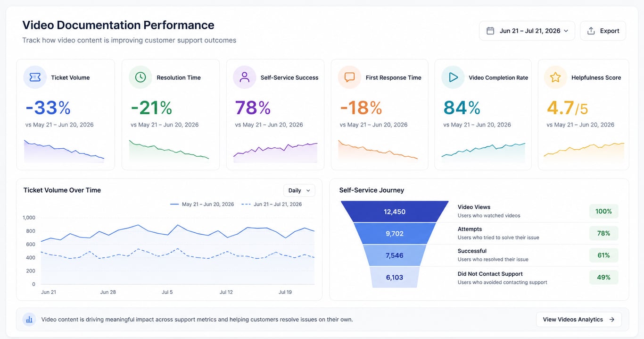
Task: Click the 78% Attempts badge
Action: point(603,233)
